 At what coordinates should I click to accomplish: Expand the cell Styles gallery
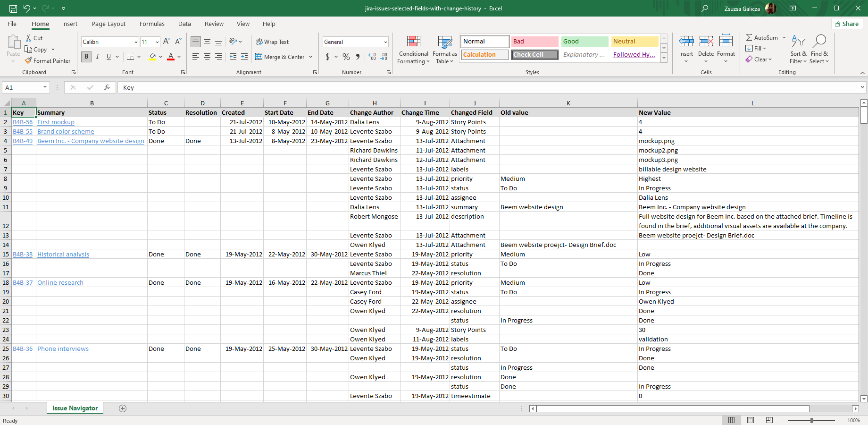pyautogui.click(x=664, y=58)
